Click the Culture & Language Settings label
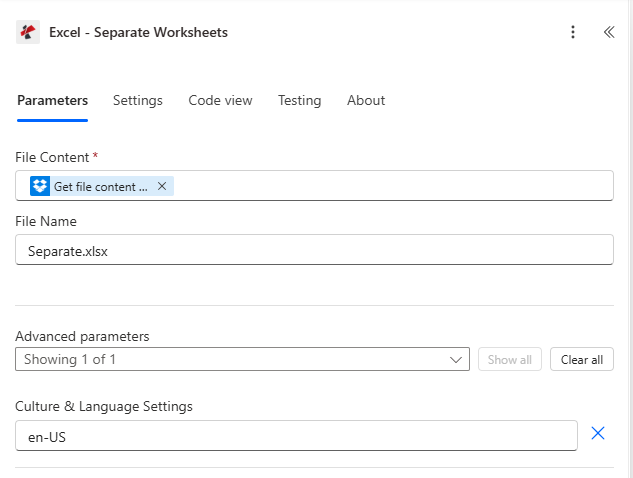The height and width of the screenshot is (478, 633). 104,407
